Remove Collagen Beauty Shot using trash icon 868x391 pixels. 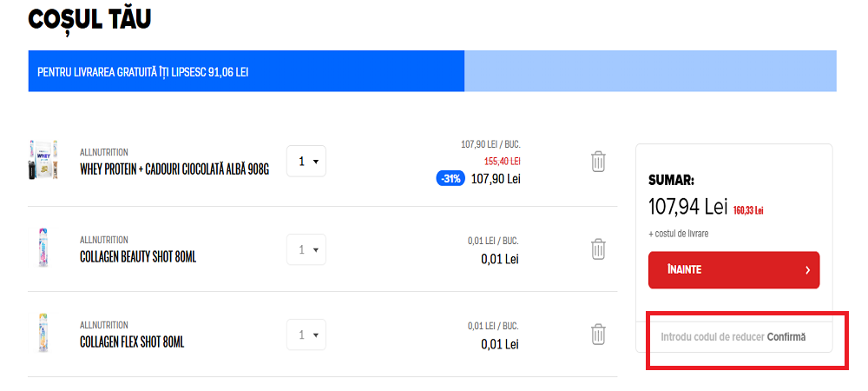point(598,249)
